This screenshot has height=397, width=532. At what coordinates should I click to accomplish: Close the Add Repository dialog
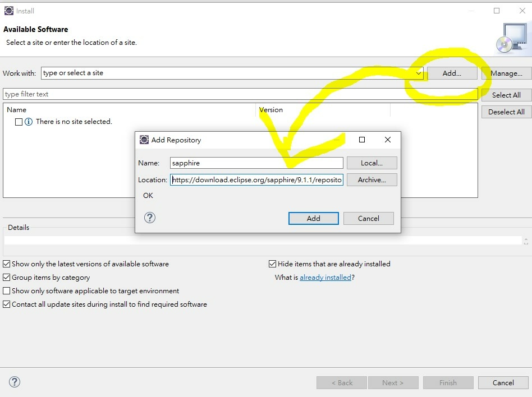(388, 140)
